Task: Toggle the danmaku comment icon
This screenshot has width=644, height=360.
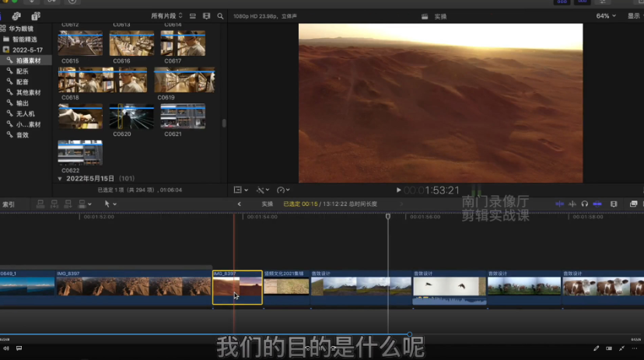Action: click(x=19, y=348)
